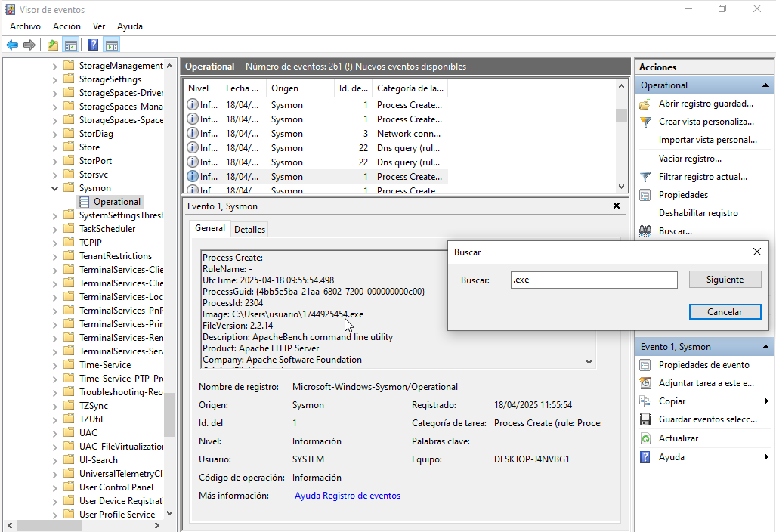776x532 pixels.
Task: Select the TenantRestrictions tree item
Action: [x=116, y=256]
